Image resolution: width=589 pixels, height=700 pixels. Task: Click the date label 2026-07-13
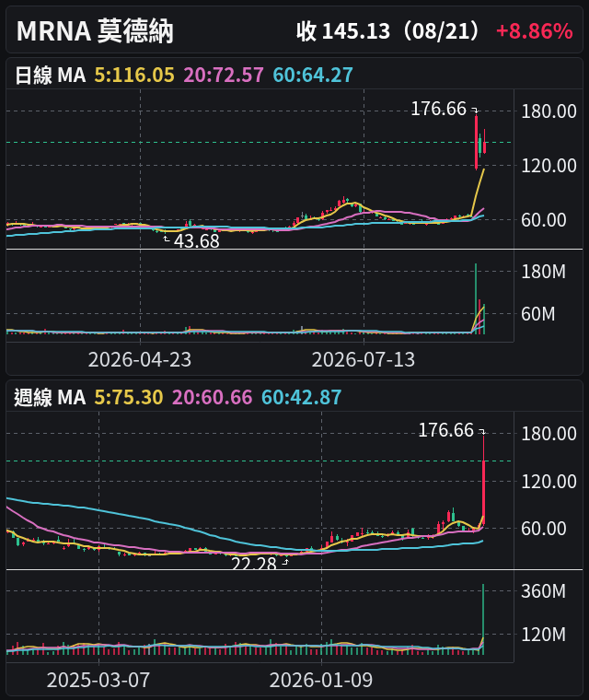(364, 359)
